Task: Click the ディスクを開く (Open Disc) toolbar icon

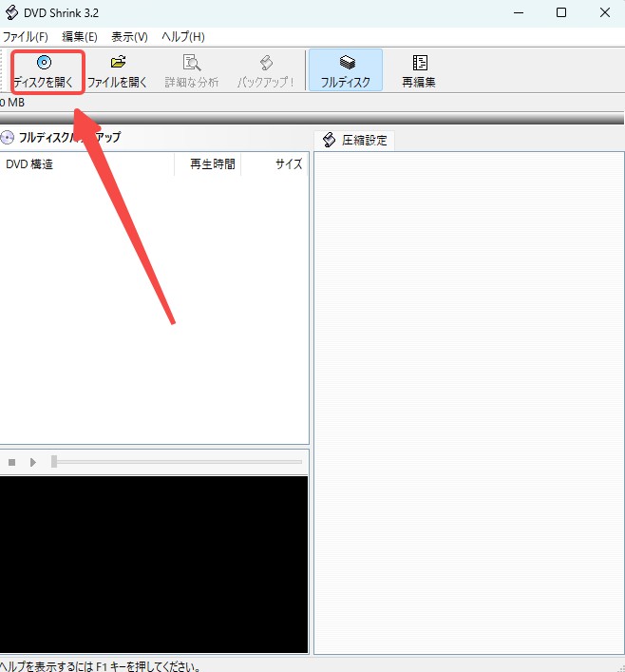Action: [44, 63]
